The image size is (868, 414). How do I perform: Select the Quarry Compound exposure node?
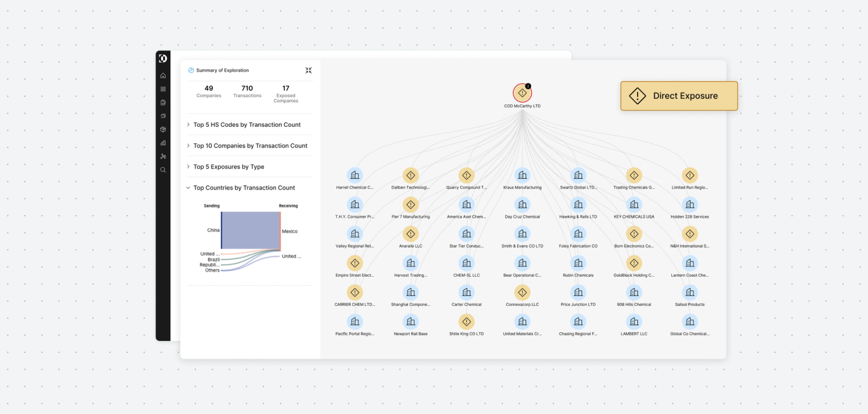pyautogui.click(x=466, y=175)
